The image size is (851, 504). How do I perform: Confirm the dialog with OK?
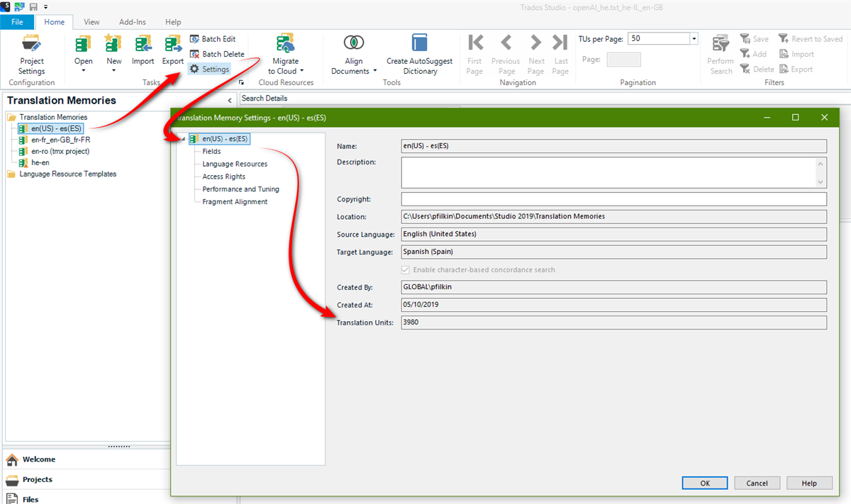[x=705, y=483]
